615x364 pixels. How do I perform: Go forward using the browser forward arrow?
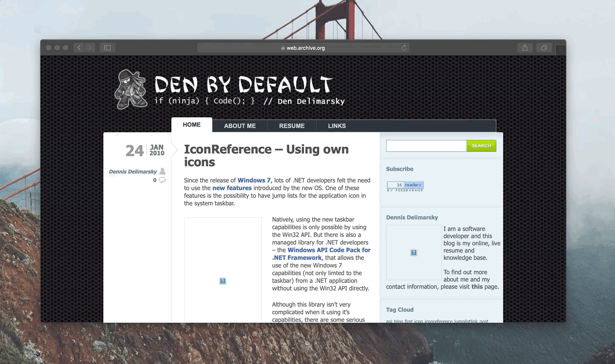coord(90,48)
